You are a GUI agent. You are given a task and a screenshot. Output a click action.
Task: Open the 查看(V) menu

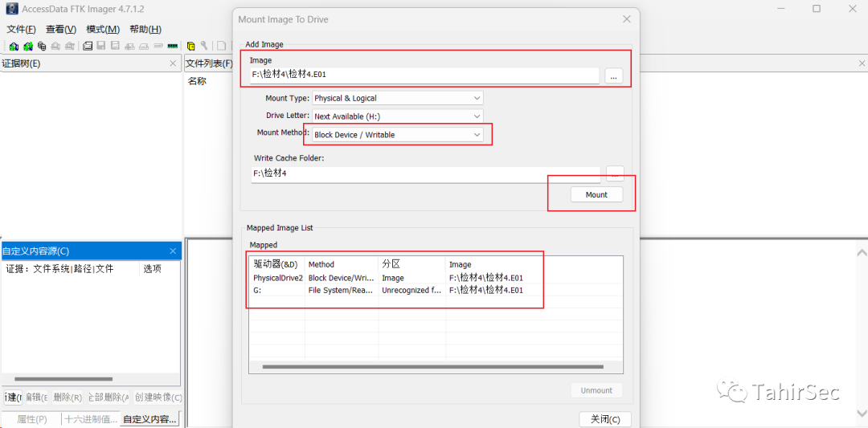61,29
